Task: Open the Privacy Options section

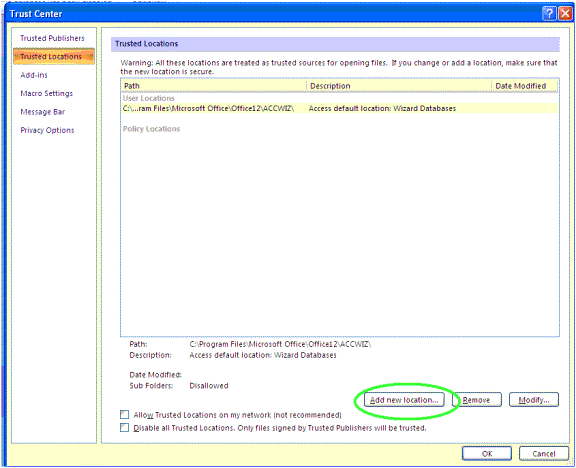Action: tap(47, 130)
